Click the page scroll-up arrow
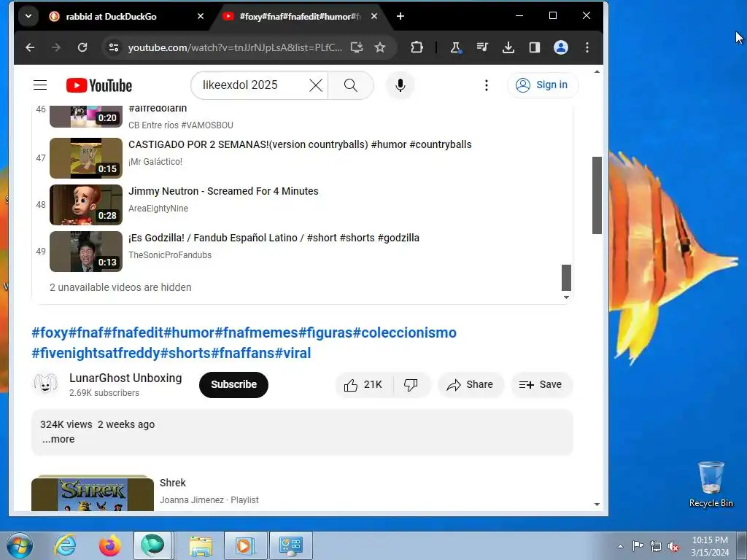This screenshot has height=560, width=747. (597, 71)
